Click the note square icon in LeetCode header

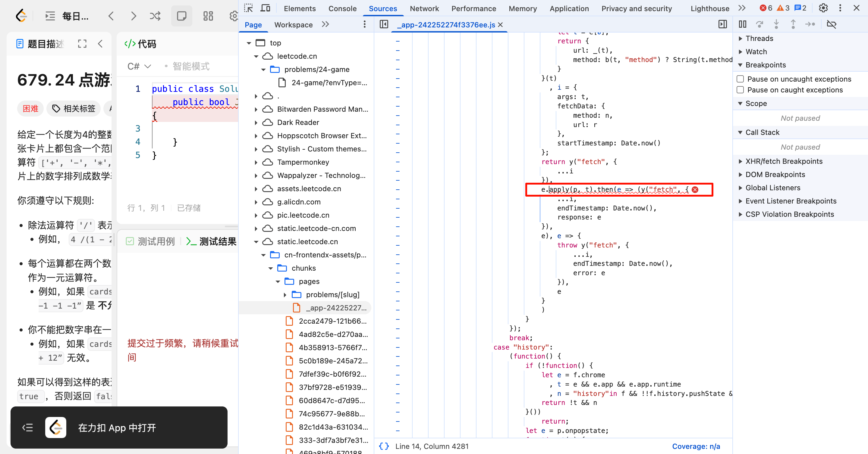click(182, 16)
